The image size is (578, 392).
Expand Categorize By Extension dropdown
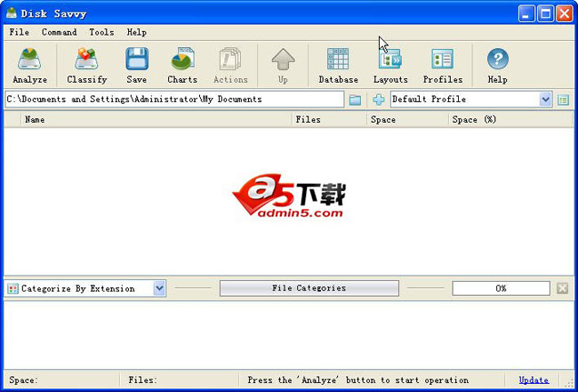[x=159, y=289]
